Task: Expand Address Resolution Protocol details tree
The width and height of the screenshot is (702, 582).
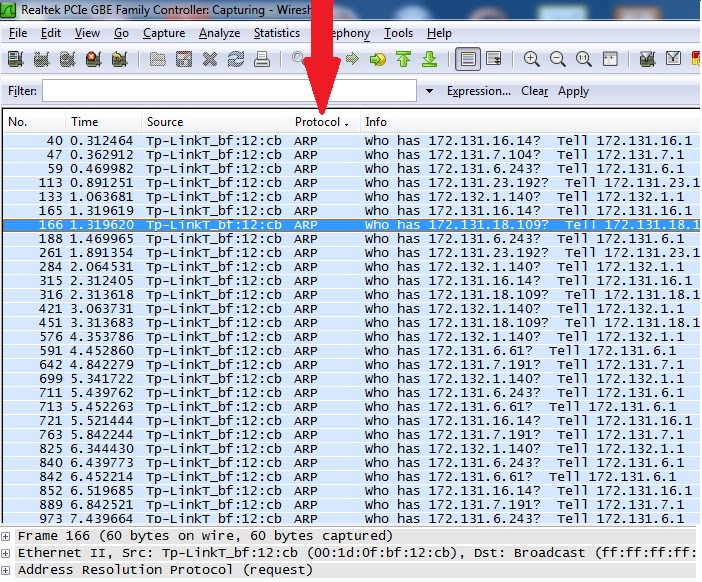Action: 5,570
